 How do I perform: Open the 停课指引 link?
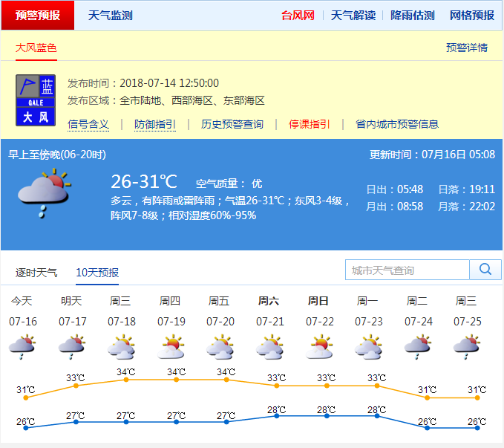pos(310,124)
